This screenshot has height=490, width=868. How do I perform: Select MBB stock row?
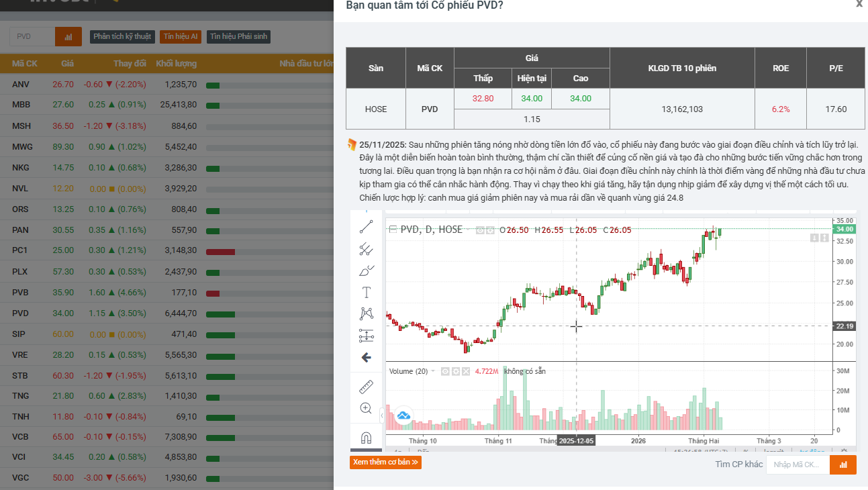(166, 105)
